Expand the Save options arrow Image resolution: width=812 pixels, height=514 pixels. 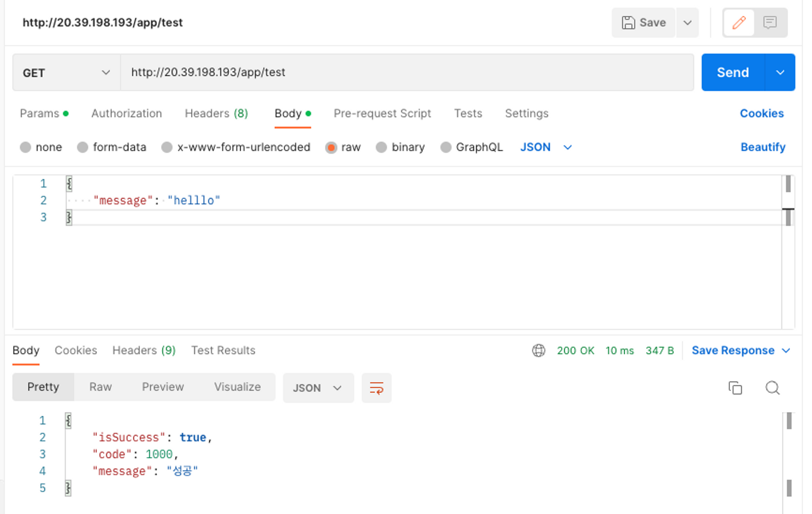[x=687, y=23]
